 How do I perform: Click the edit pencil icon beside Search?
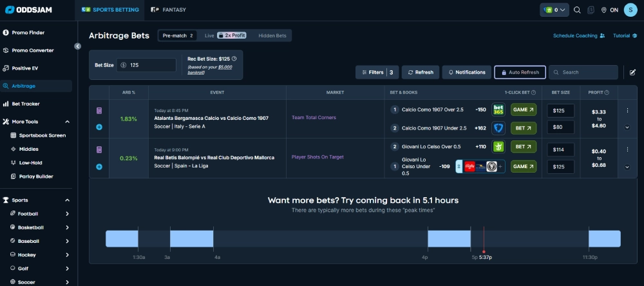(632, 72)
